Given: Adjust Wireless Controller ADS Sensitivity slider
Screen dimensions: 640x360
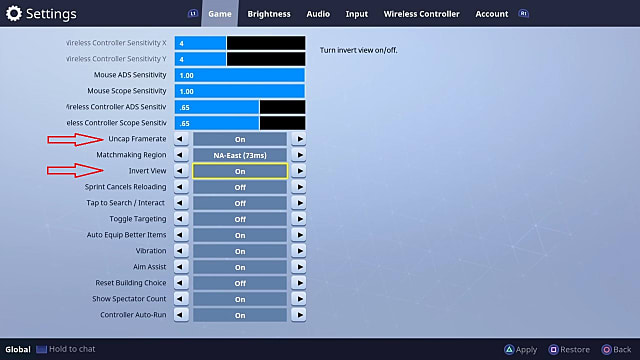Looking at the screenshot, I should 240,107.
